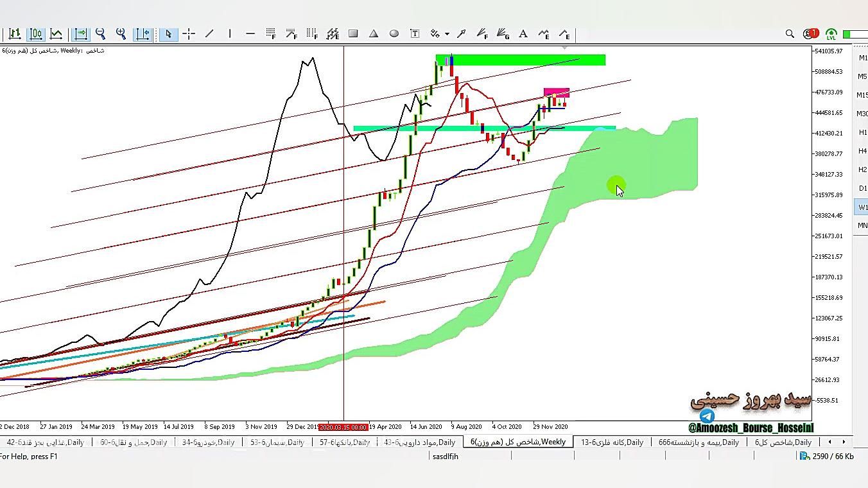Screen dimensions: 868x488
Task: Select the Elliott wave tool with zigzag
Action: coord(544,34)
